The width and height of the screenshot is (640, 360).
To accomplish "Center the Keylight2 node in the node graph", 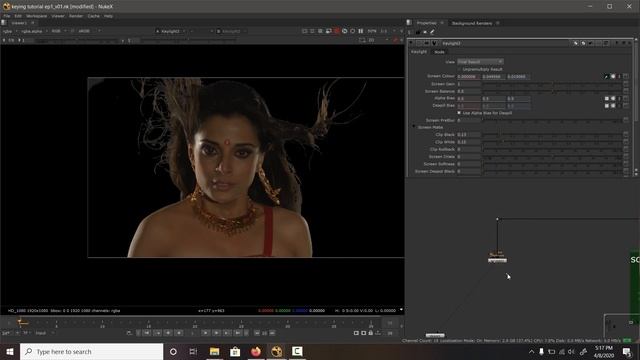I will pyautogui.click(x=427, y=43).
